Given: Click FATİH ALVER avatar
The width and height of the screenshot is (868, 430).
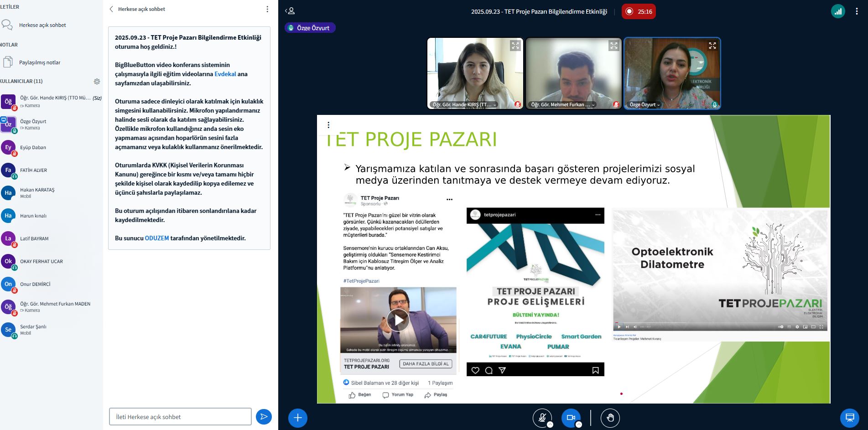Looking at the screenshot, I should tap(8, 170).
